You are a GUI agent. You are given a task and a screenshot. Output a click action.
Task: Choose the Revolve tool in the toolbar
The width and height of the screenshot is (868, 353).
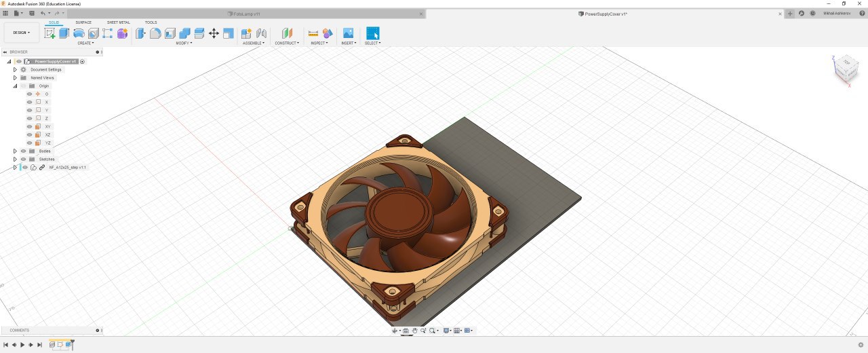79,33
